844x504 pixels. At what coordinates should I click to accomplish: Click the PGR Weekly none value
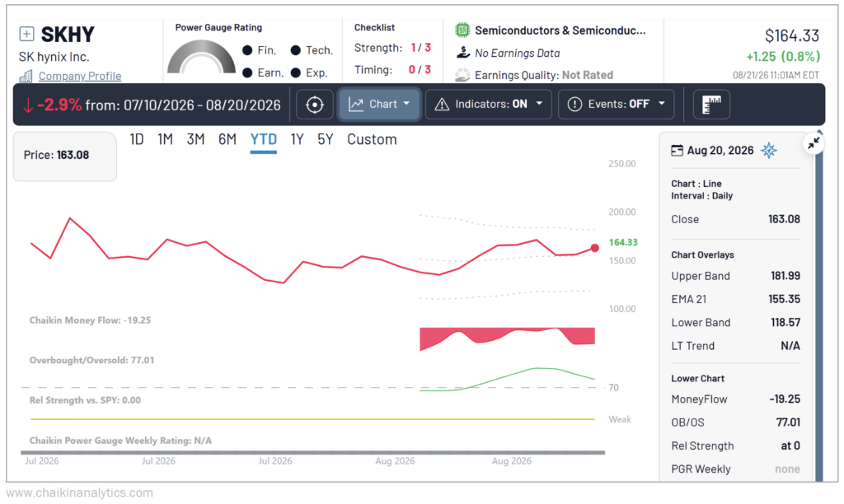[x=787, y=469]
